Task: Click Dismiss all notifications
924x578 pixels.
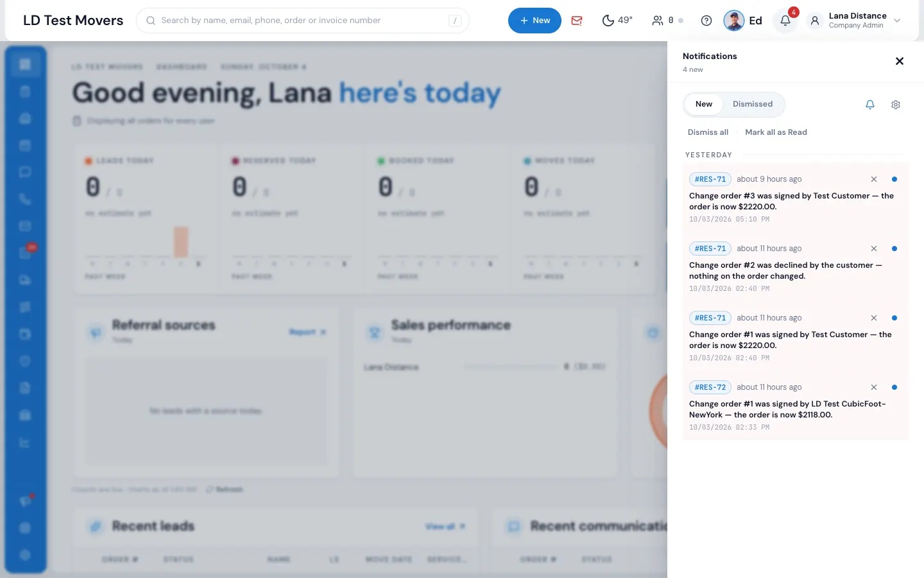Action: [x=708, y=132]
